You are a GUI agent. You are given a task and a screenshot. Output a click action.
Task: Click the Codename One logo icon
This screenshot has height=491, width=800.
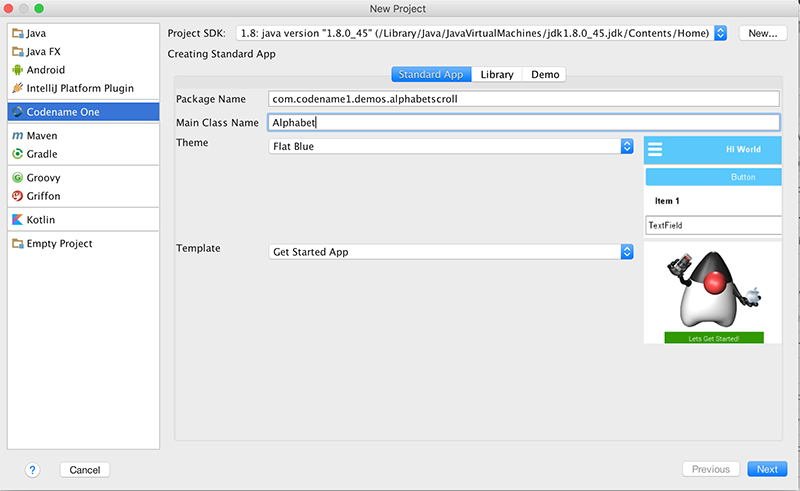pyautogui.click(x=18, y=112)
